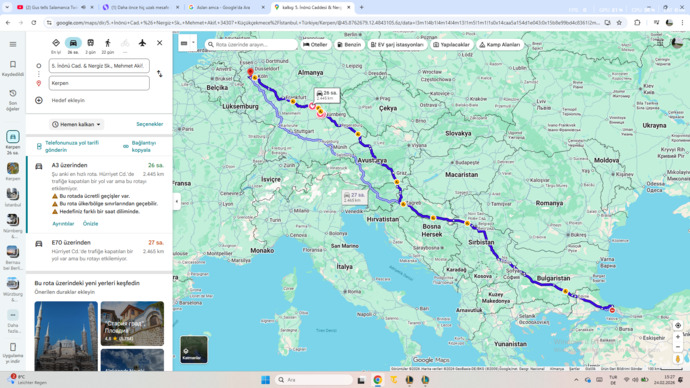690x388 pixels.
Task: Click the Street View pegman
Action: click(x=678, y=359)
